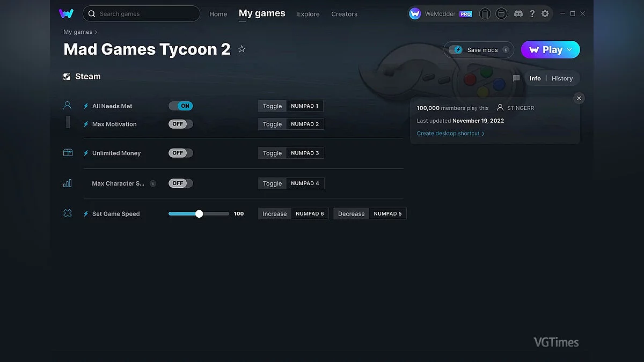Switch to the History tab
The height and width of the screenshot is (362, 644).
[562, 78]
